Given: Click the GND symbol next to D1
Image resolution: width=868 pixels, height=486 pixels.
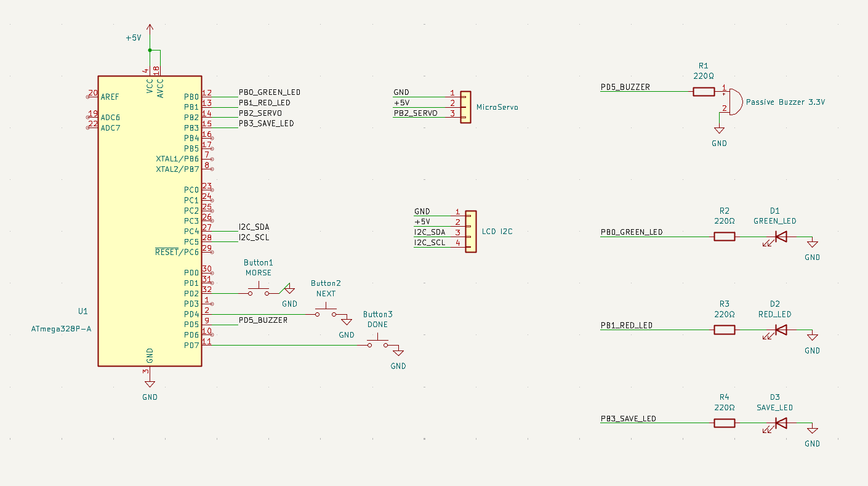Looking at the screenshot, I should pyautogui.click(x=812, y=244).
